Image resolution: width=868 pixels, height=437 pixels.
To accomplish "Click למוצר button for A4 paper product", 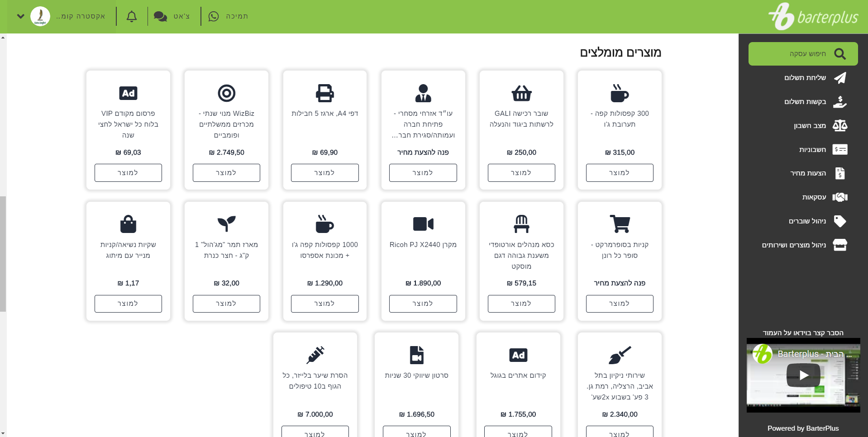I will (x=324, y=173).
